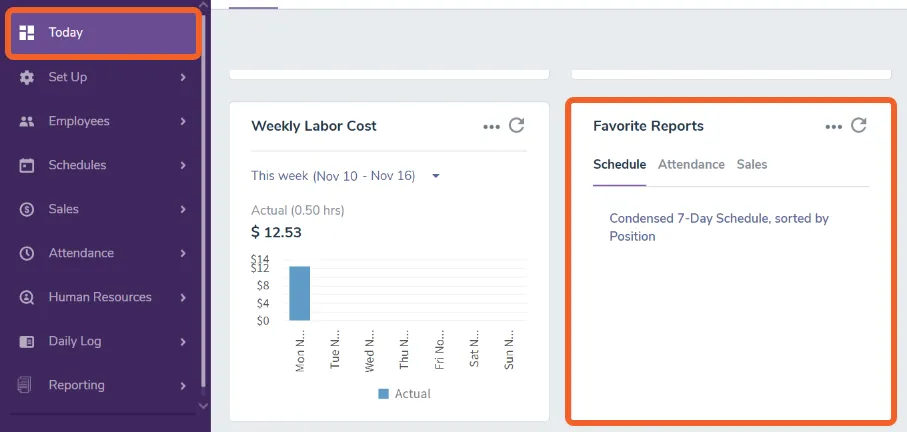Expand the Set Up submenu chevron
Screen dimensions: 907x432
tap(183, 77)
